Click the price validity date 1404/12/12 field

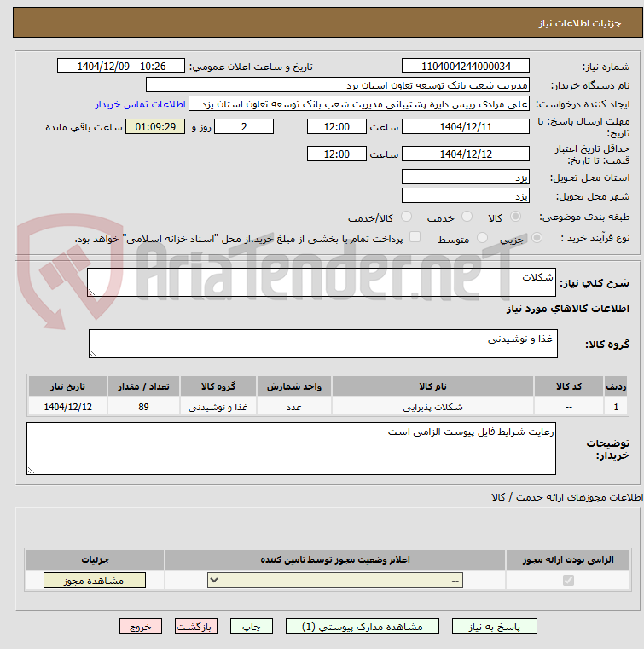466,154
